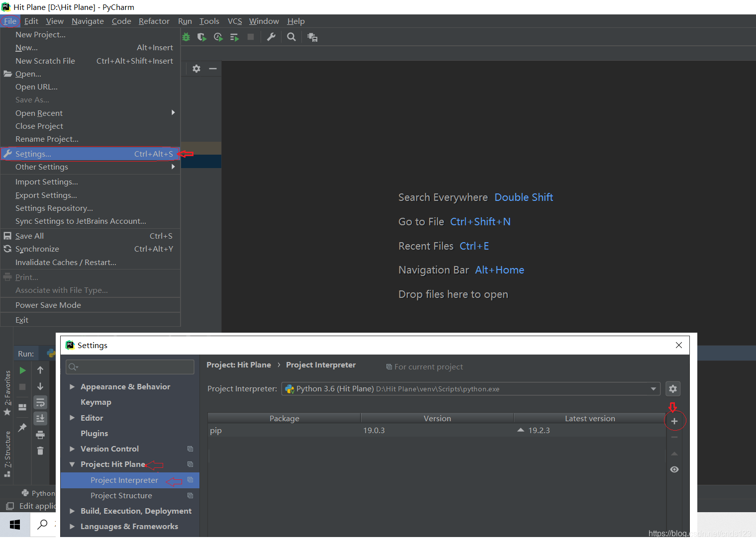Screen dimensions: 756x543
Task: Open the Open Recent submenu
Action: [90, 113]
